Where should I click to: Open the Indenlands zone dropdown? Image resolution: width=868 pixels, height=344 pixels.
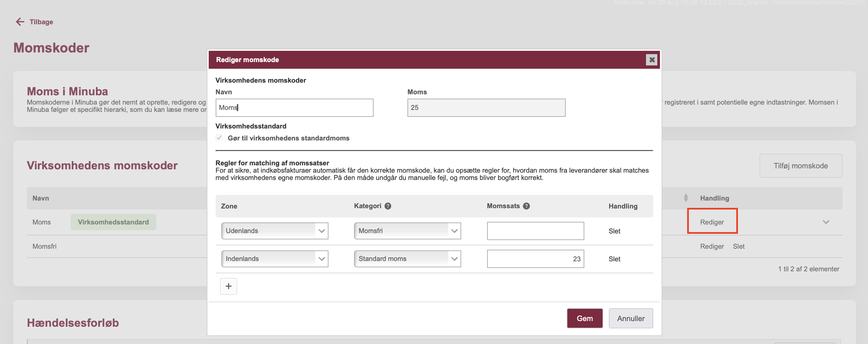tap(275, 259)
